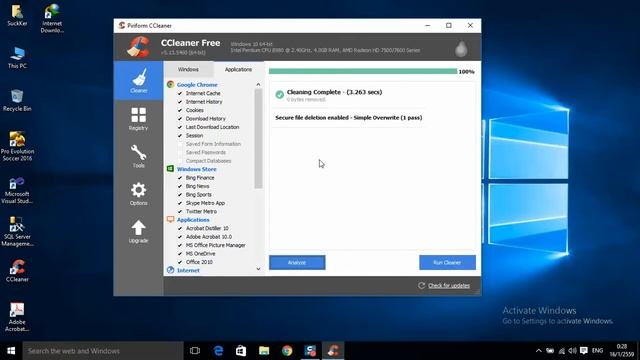This screenshot has height=360, width=640.
Task: Switch to the Applications tab
Action: pyautogui.click(x=238, y=69)
